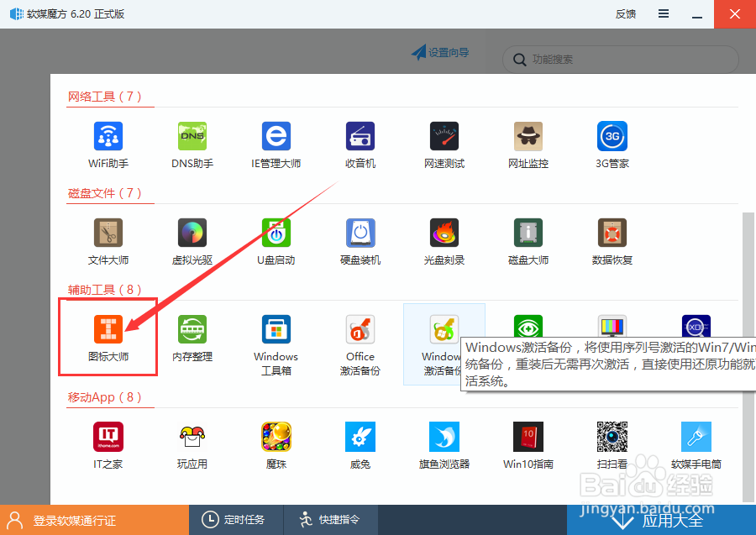Launch 硬盘装机

coord(360,242)
